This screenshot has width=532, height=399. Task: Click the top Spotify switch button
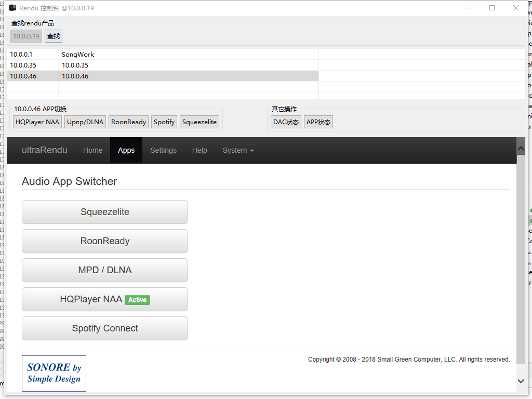pyautogui.click(x=164, y=122)
